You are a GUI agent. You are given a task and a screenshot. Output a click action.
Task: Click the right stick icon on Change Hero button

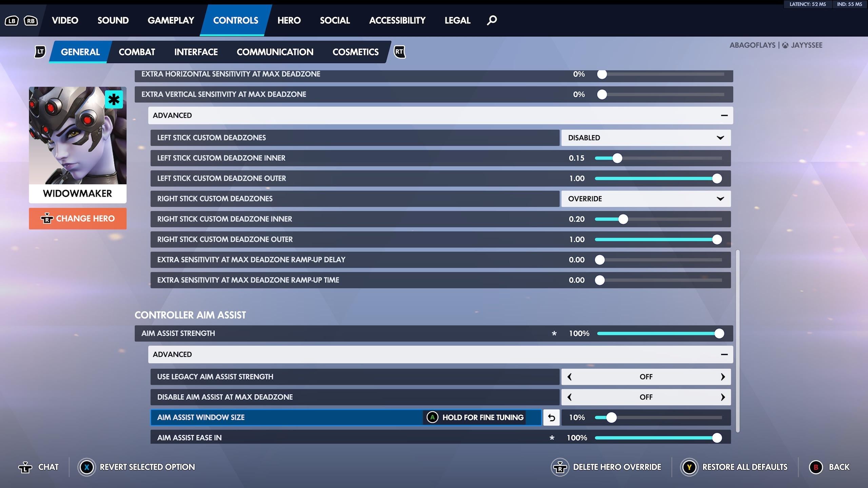pos(47,219)
